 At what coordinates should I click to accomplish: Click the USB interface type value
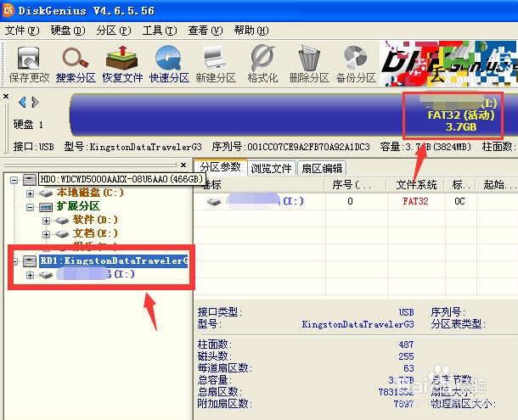[x=407, y=312]
